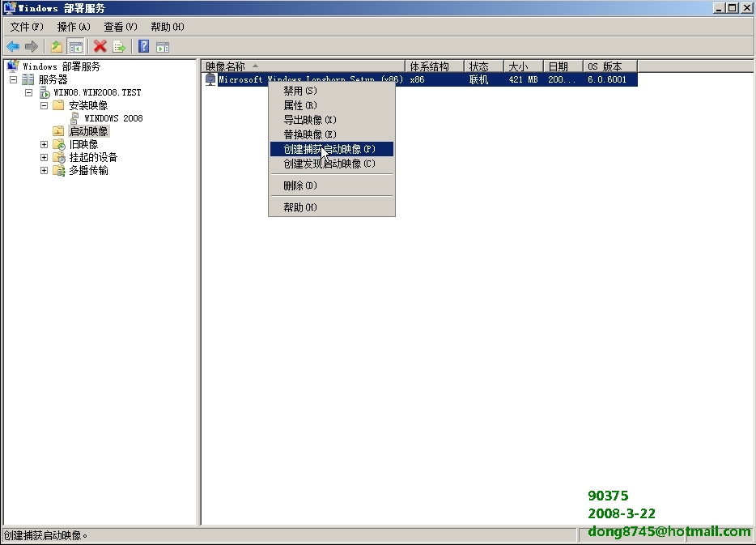
Task: Click the Up one level folder icon
Action: pyautogui.click(x=57, y=47)
